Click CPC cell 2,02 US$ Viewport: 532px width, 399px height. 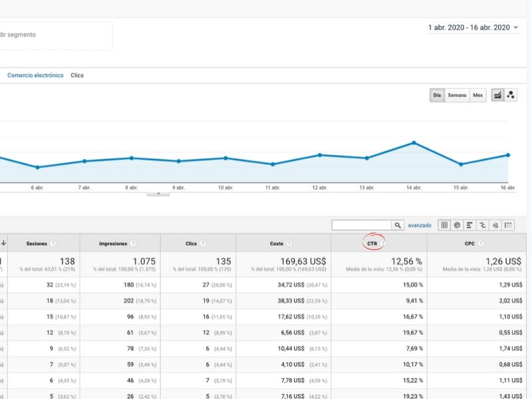pos(511,301)
